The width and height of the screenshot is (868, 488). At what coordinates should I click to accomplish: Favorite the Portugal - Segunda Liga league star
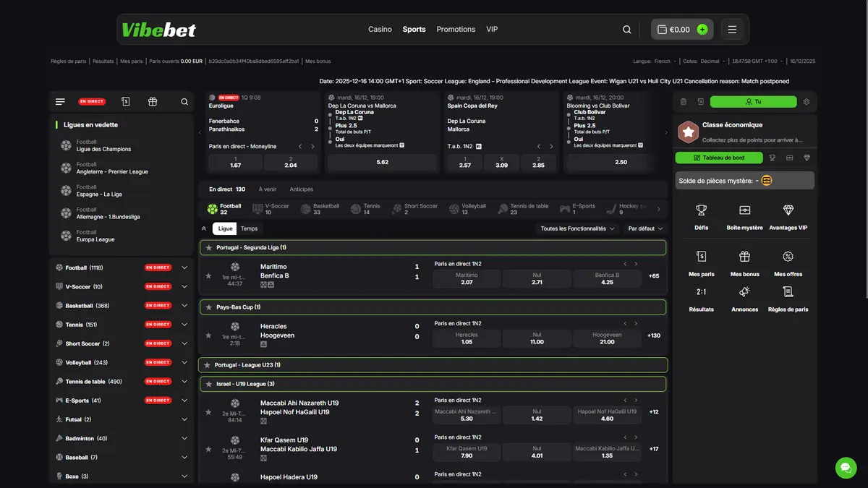(x=209, y=247)
